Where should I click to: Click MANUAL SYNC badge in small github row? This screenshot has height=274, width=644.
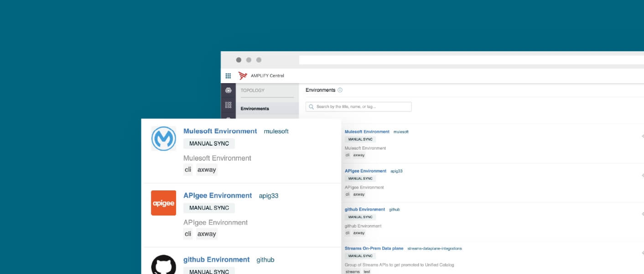click(360, 217)
